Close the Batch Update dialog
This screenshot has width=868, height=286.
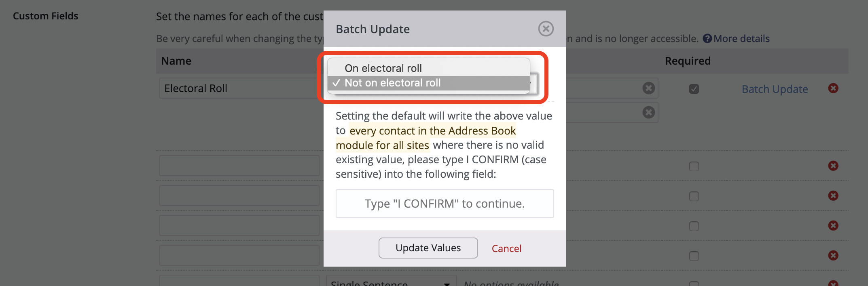546,29
